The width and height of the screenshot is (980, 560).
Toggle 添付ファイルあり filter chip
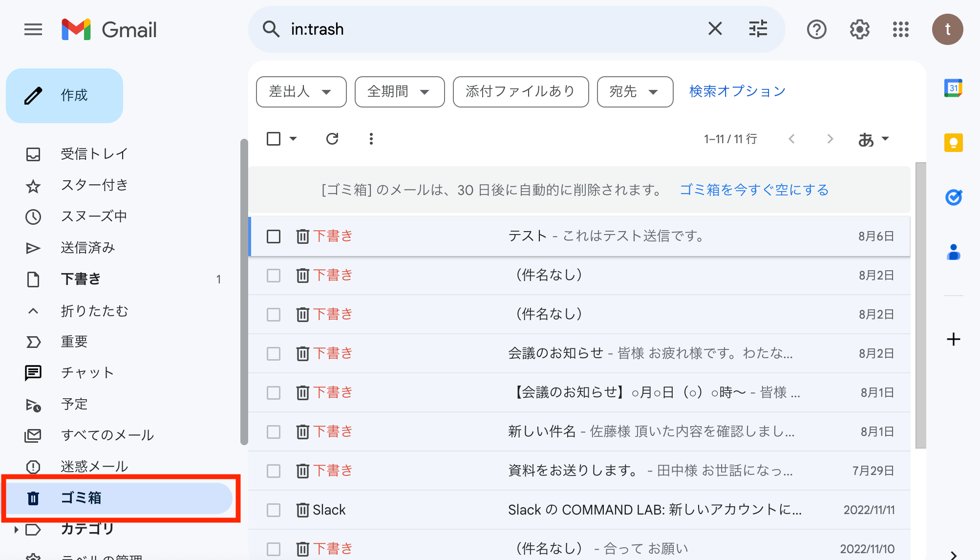coord(521,91)
